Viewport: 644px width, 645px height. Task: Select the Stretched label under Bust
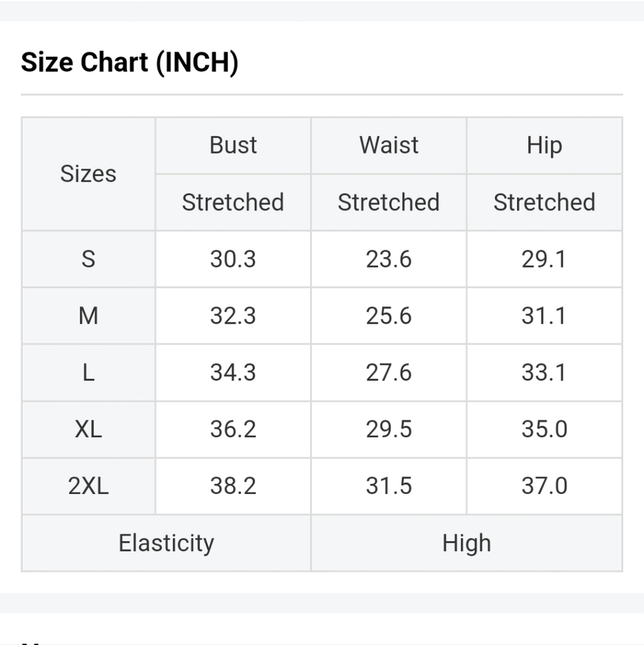(x=233, y=202)
